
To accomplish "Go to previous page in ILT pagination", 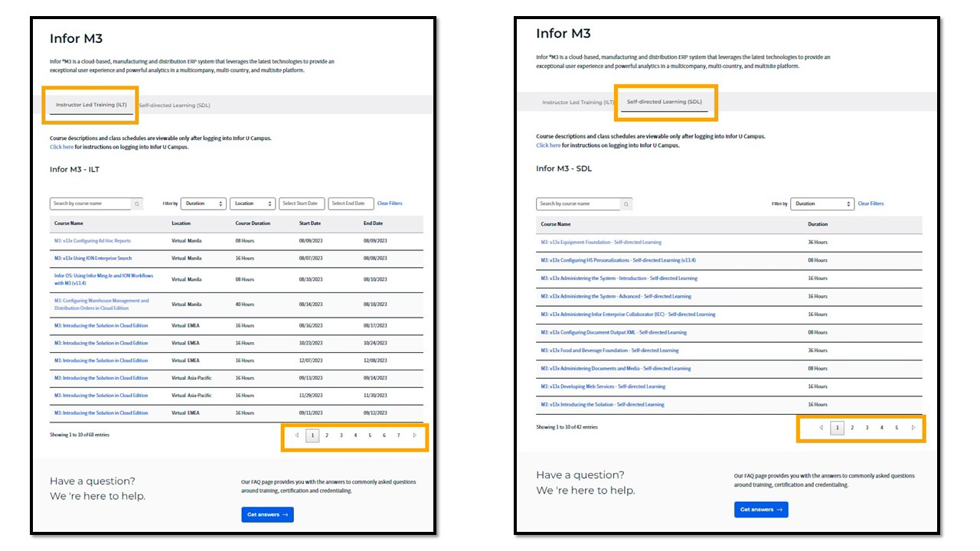I will tap(297, 435).
